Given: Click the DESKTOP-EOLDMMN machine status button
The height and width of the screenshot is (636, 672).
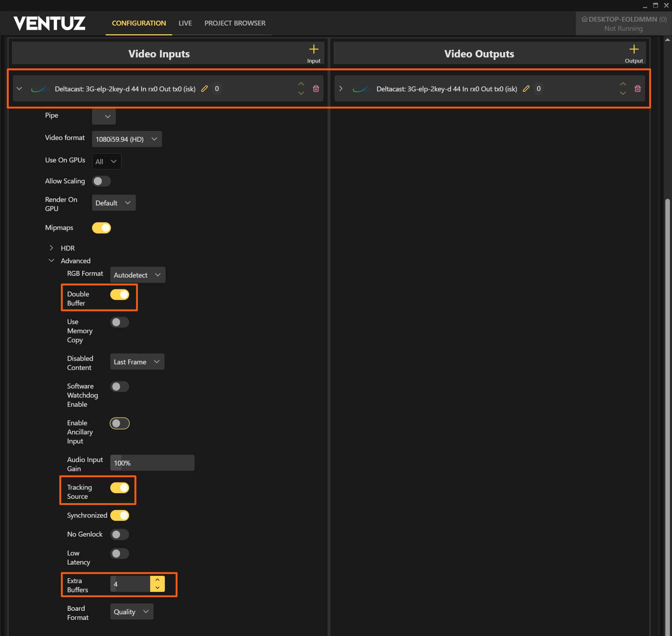Looking at the screenshot, I should click(x=623, y=23).
